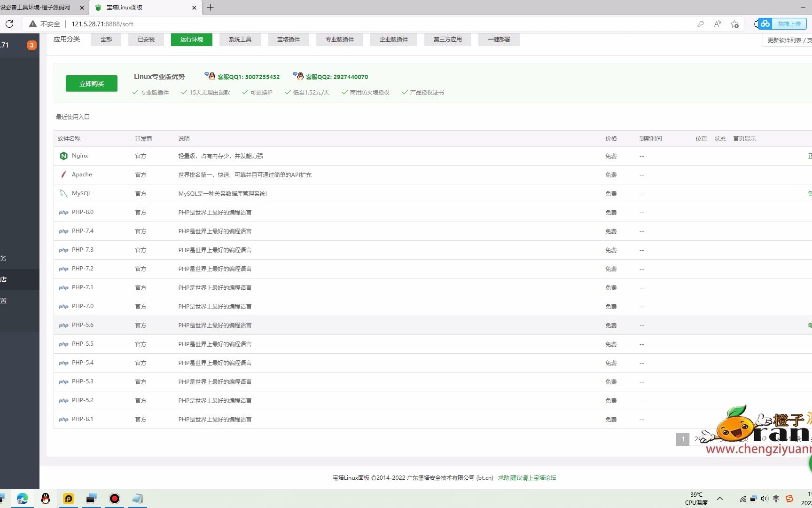The width and height of the screenshot is (812, 508).
Task: Click the PHP-5.4 software name
Action: (83, 363)
